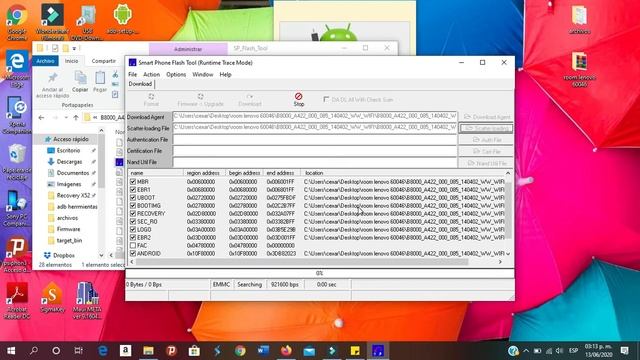640x360 pixels.
Task: Open Microsoft Edge desktop shortcut
Action: [x=17, y=69]
